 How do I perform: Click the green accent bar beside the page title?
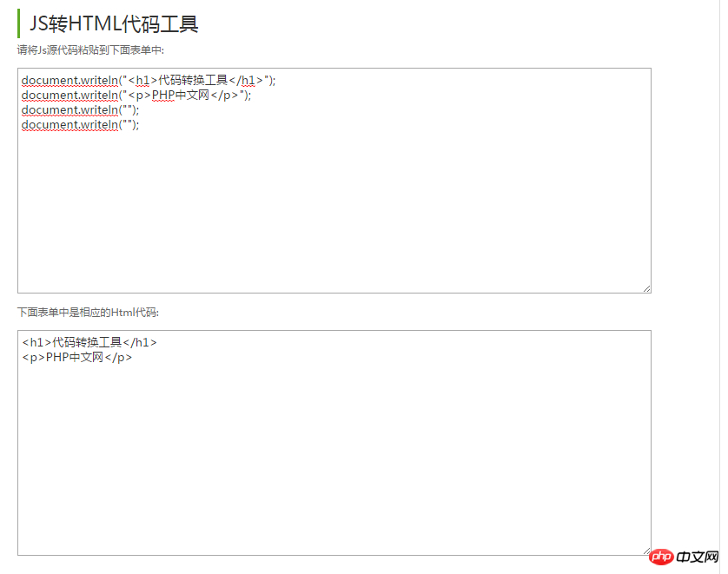click(18, 23)
